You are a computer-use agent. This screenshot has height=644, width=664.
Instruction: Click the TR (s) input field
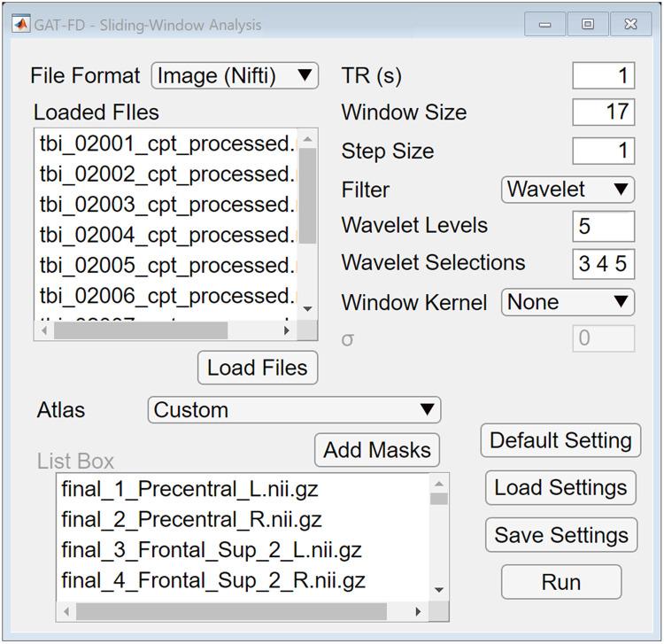pos(603,75)
